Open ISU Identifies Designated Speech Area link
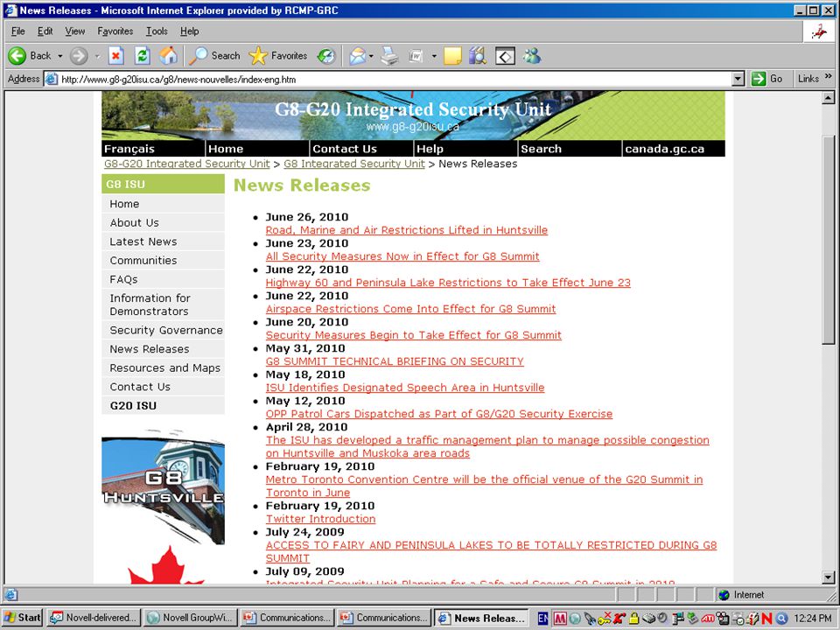 tap(405, 388)
